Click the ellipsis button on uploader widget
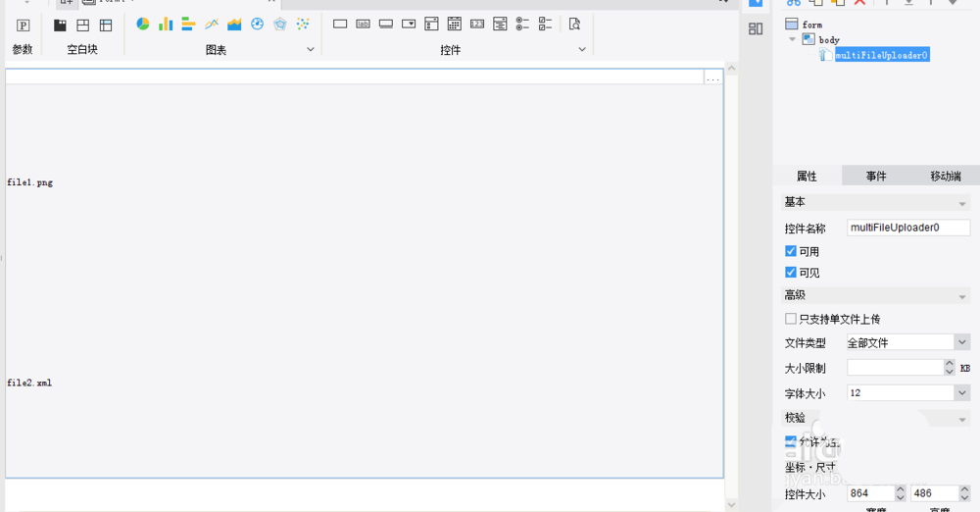980x512 pixels. click(712, 77)
